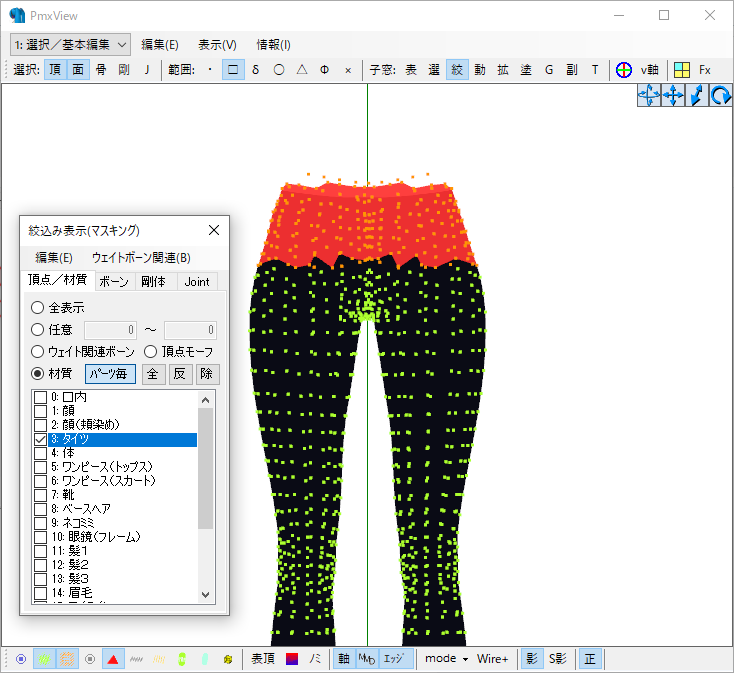Toggle joint selection J button
Viewport: 734px width, 673px height.
coord(147,70)
